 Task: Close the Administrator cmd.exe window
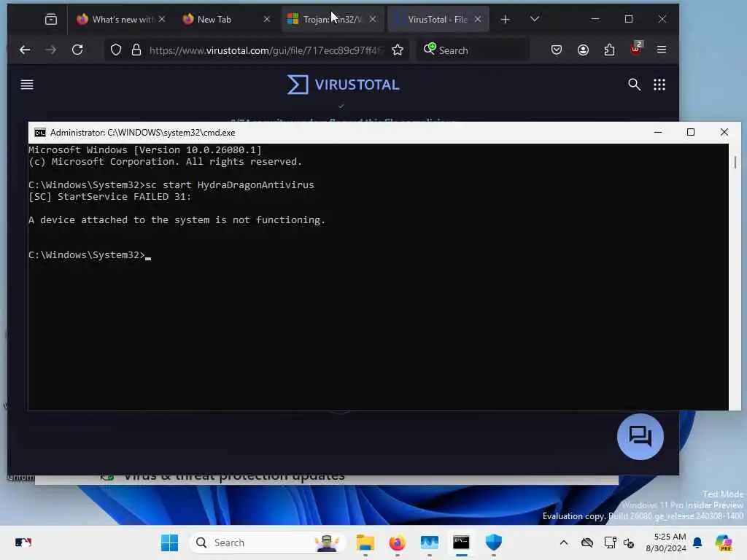pyautogui.click(x=724, y=133)
